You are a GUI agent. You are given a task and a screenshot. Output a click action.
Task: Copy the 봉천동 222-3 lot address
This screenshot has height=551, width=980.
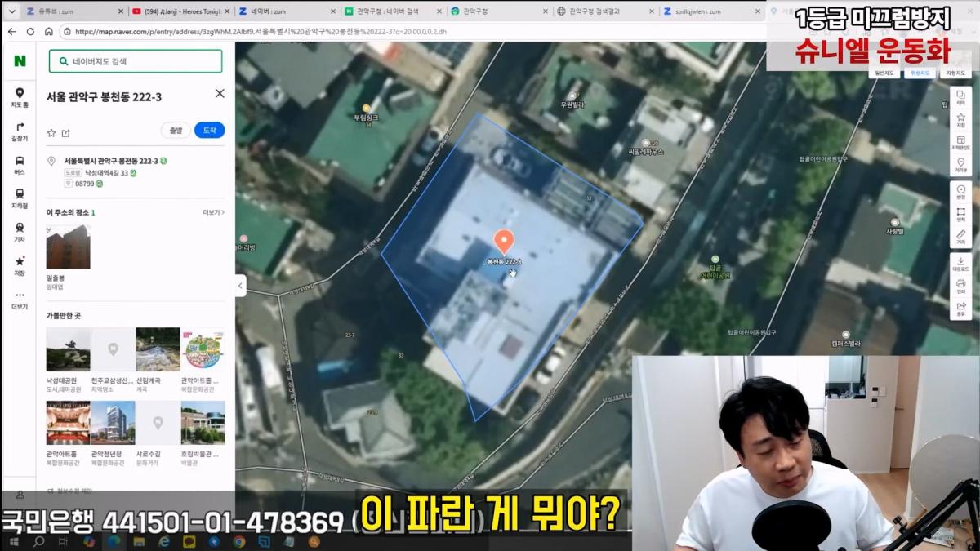[163, 161]
